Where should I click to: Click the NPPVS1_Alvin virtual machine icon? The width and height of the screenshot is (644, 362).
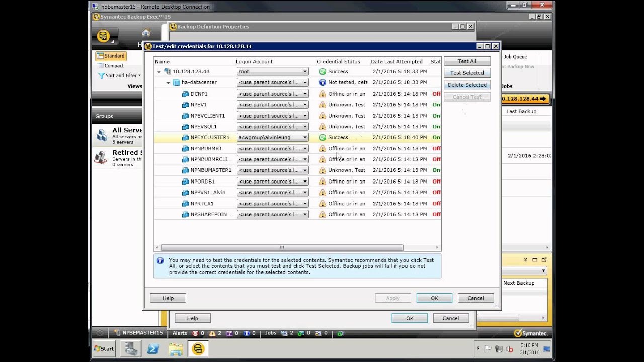[185, 193]
